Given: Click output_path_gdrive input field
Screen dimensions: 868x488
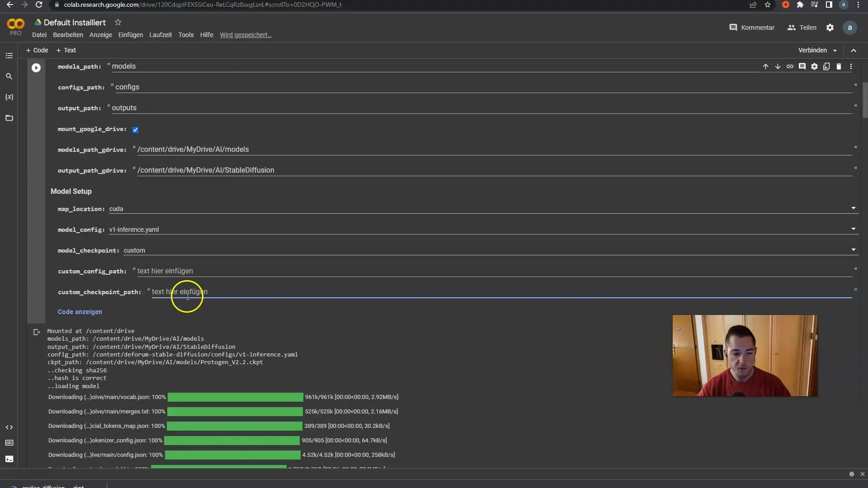Looking at the screenshot, I should point(494,170).
